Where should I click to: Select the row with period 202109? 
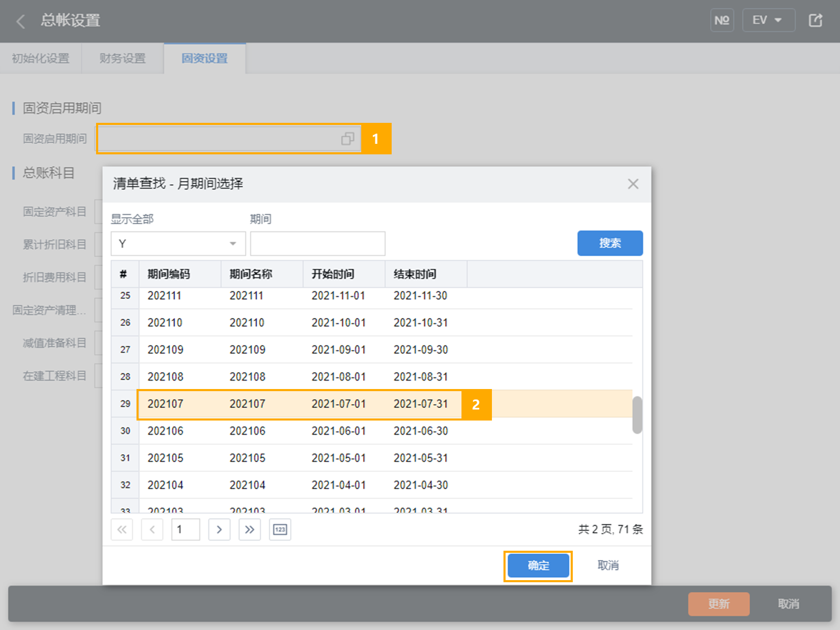point(372,350)
